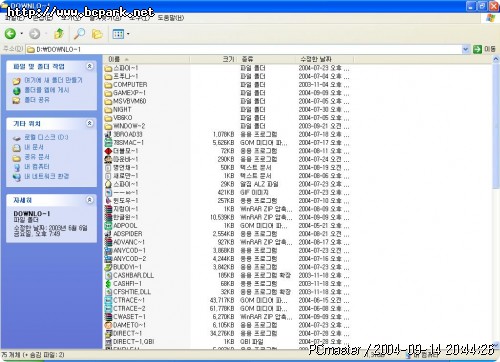
Task: Select the ANYCOD~1 application icon
Action: pos(108,251)
